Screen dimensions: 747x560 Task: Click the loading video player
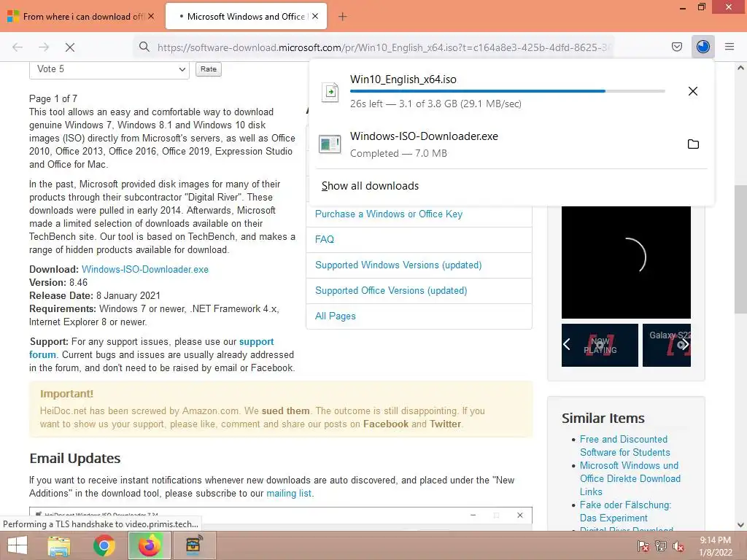click(626, 262)
